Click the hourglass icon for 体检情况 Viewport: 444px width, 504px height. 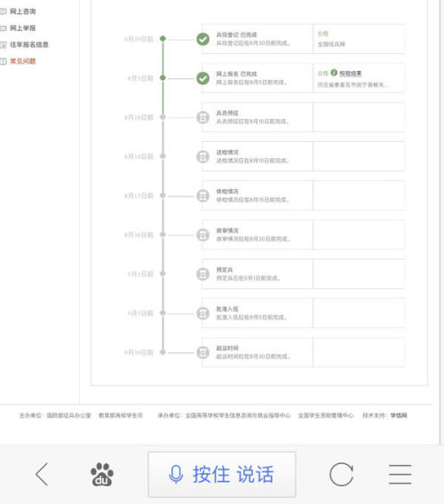(x=203, y=196)
